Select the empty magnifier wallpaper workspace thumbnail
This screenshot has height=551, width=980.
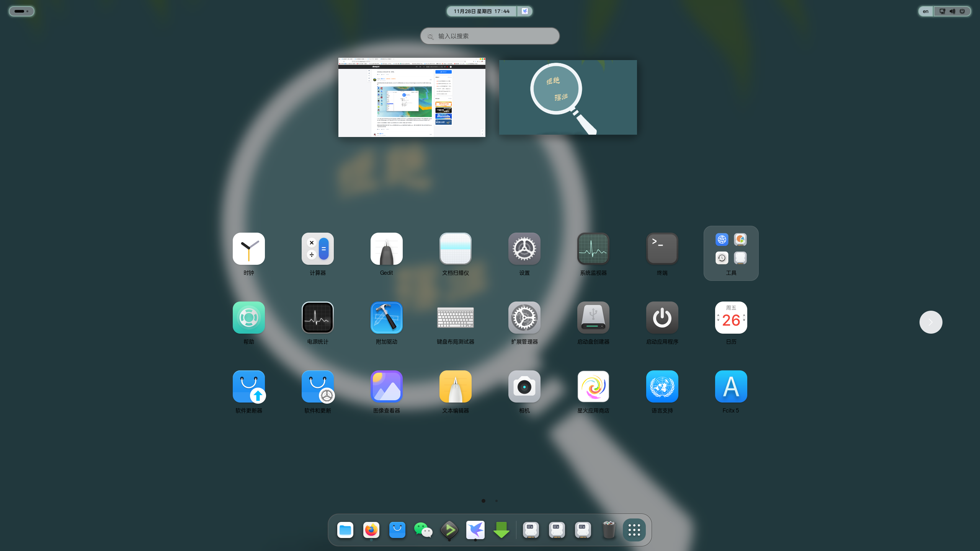[568, 97]
